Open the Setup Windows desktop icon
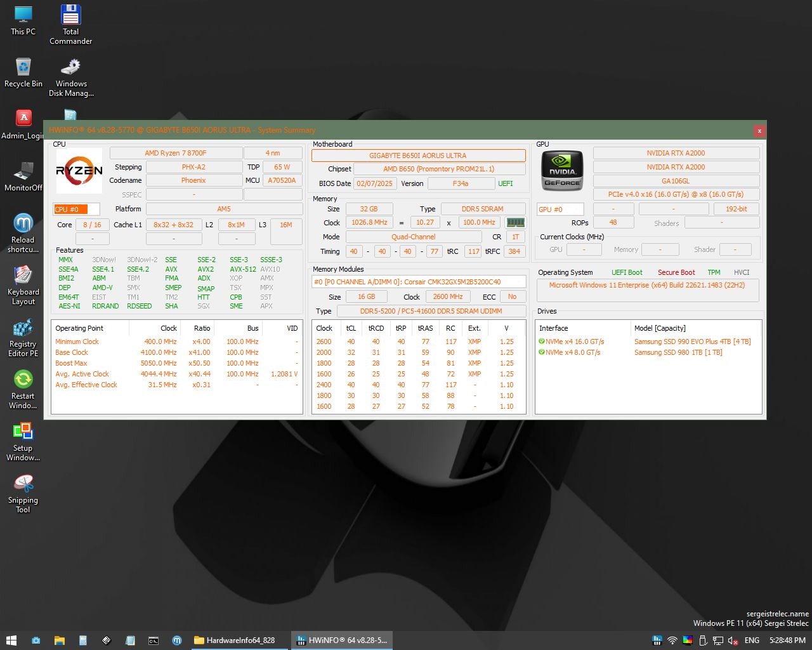This screenshot has width=812, height=650. click(23, 441)
